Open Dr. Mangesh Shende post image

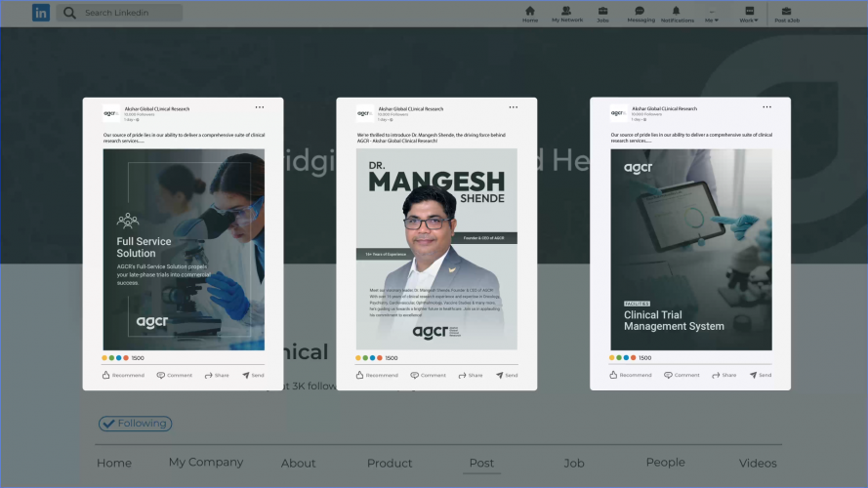tap(436, 249)
